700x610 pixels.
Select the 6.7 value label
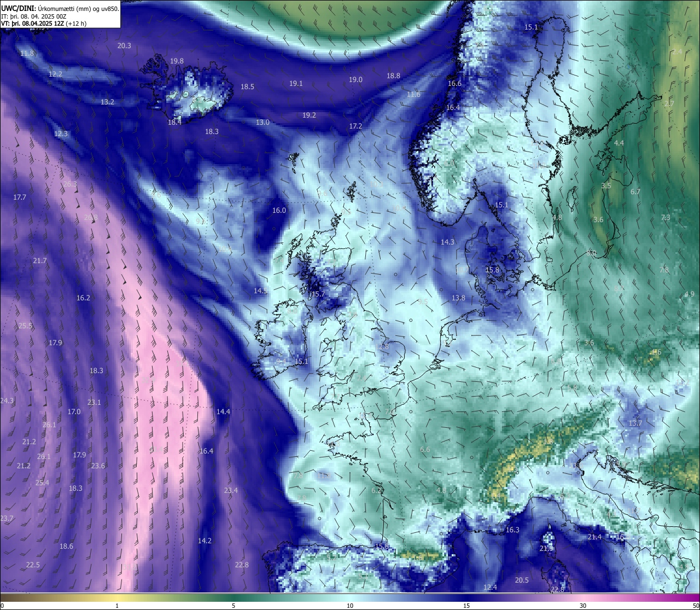pos(635,192)
